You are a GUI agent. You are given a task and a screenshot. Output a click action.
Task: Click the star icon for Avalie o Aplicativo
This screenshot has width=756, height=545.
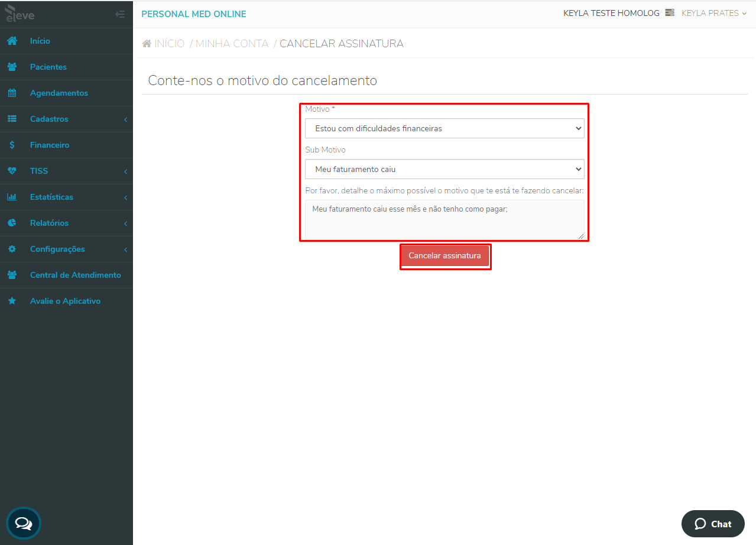point(12,301)
